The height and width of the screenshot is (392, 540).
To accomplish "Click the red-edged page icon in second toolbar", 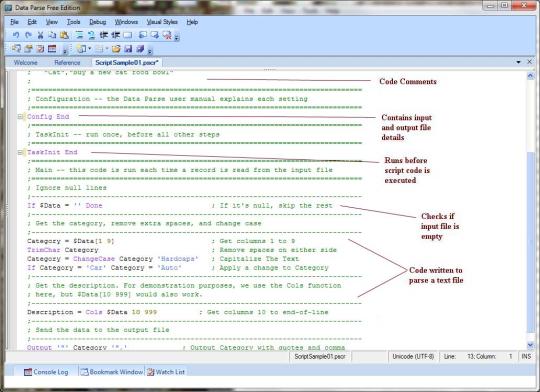I will click(x=40, y=49).
